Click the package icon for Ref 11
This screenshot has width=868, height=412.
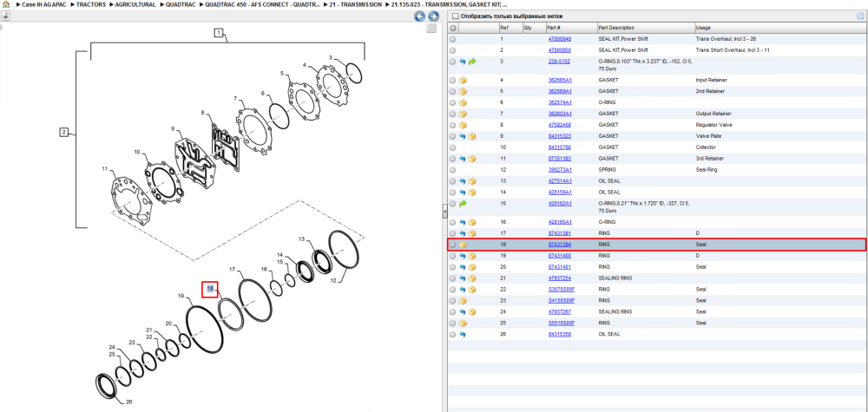(x=472, y=159)
